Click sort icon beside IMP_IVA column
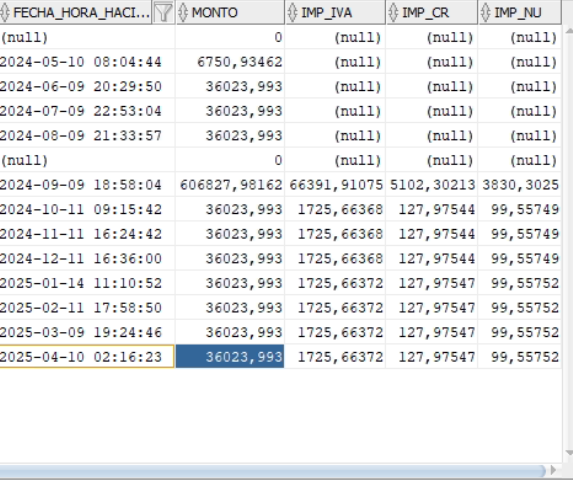Screen dimensions: 573x480 (292, 12)
